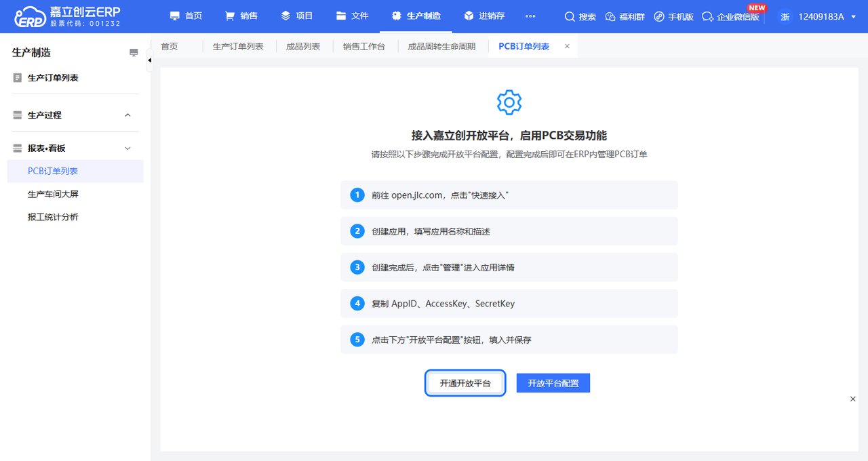Click step 5 text about saving platform config
868x461 pixels.
click(452, 340)
